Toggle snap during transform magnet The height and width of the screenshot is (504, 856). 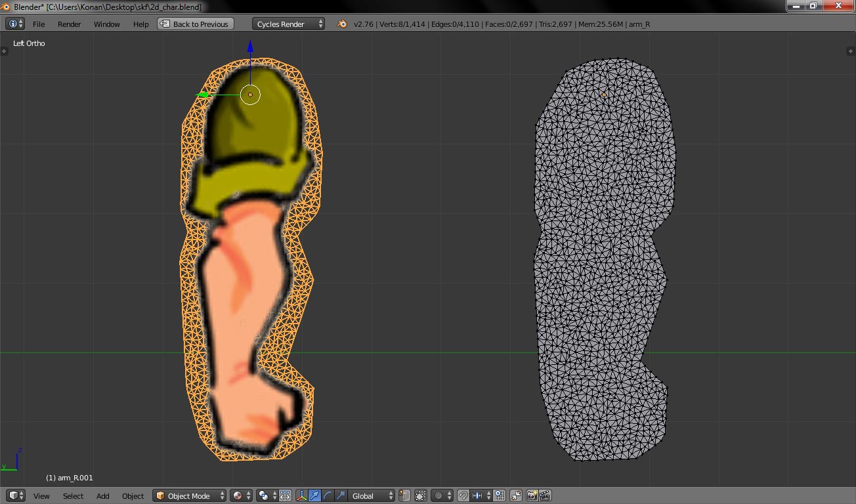coord(463,495)
